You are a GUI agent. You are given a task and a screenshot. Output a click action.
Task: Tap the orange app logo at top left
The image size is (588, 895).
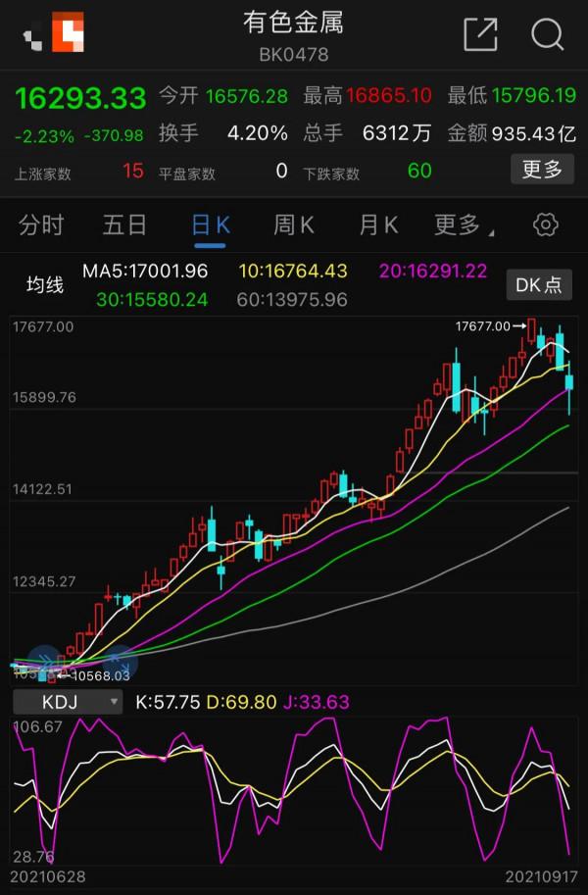point(68,32)
